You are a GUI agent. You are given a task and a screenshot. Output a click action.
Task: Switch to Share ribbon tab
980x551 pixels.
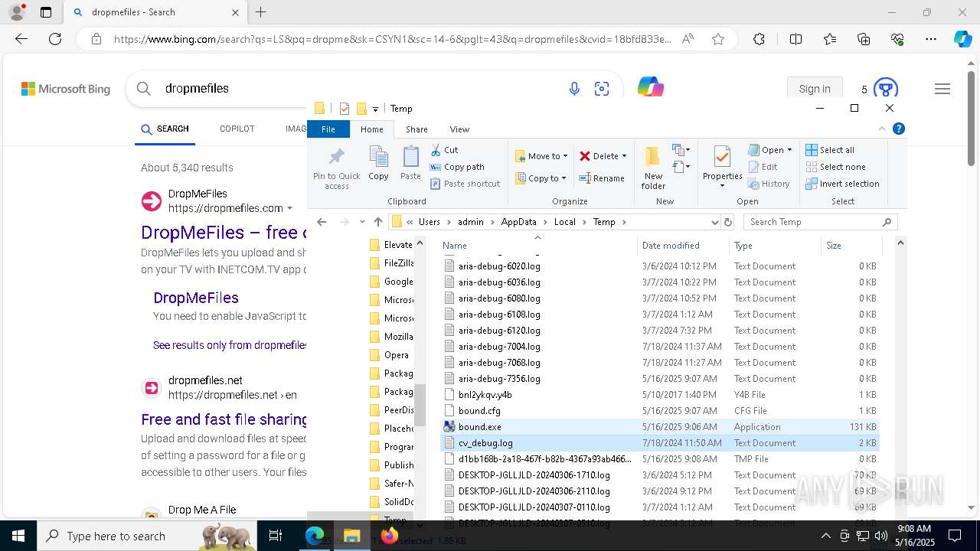click(416, 129)
